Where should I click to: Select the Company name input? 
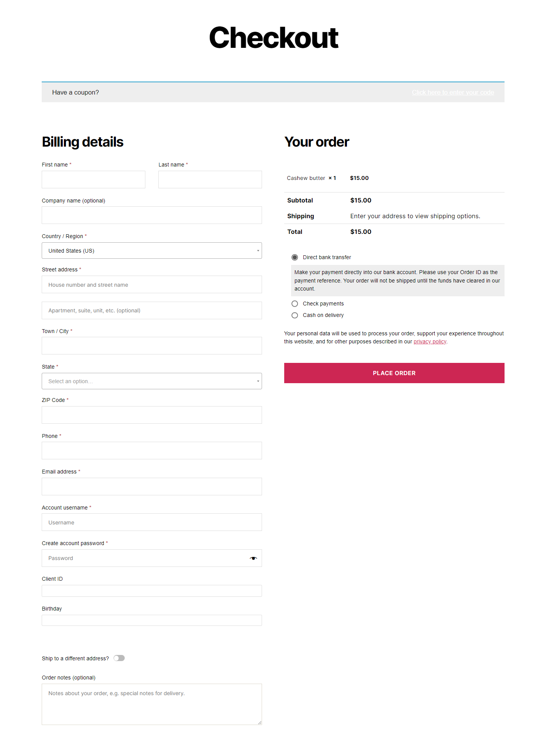(152, 215)
